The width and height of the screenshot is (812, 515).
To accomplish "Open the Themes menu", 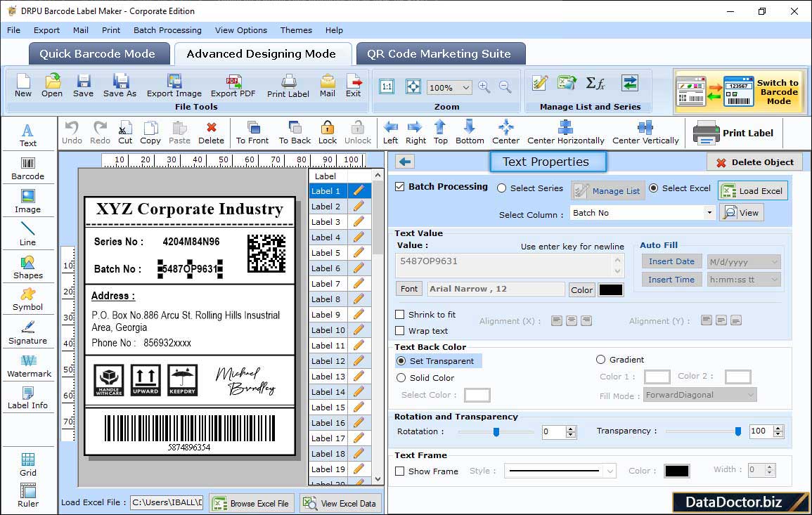I will point(296,30).
